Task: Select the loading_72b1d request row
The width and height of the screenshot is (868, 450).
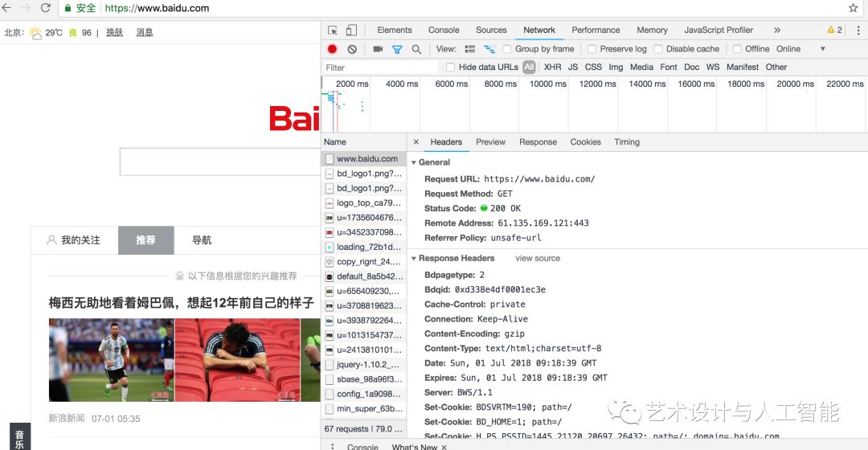Action: [364, 247]
